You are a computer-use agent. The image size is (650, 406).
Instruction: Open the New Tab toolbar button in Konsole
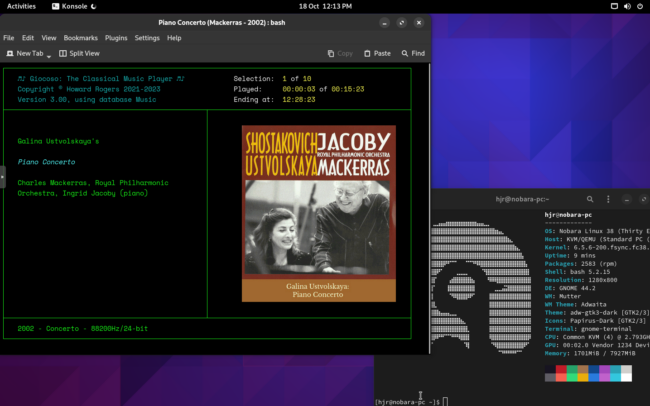24,53
